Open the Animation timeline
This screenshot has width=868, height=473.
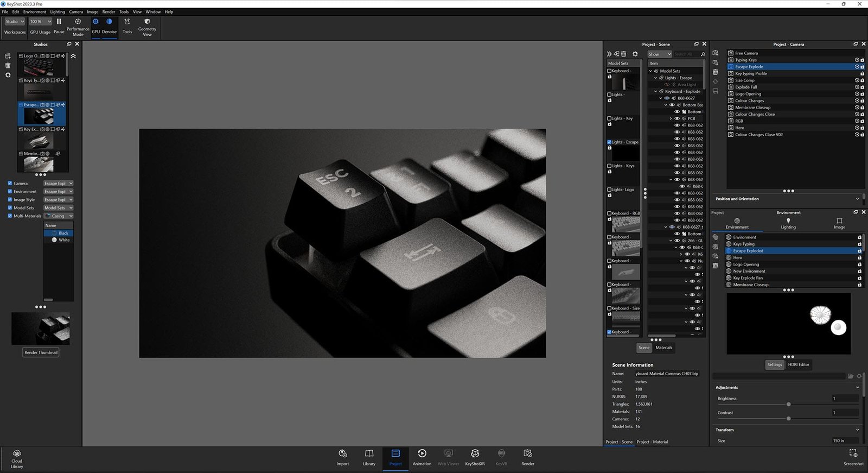[422, 457]
